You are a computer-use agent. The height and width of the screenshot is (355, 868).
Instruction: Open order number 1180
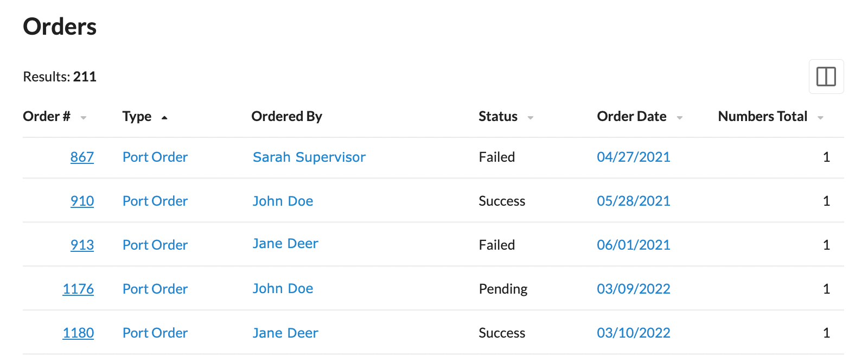click(78, 333)
